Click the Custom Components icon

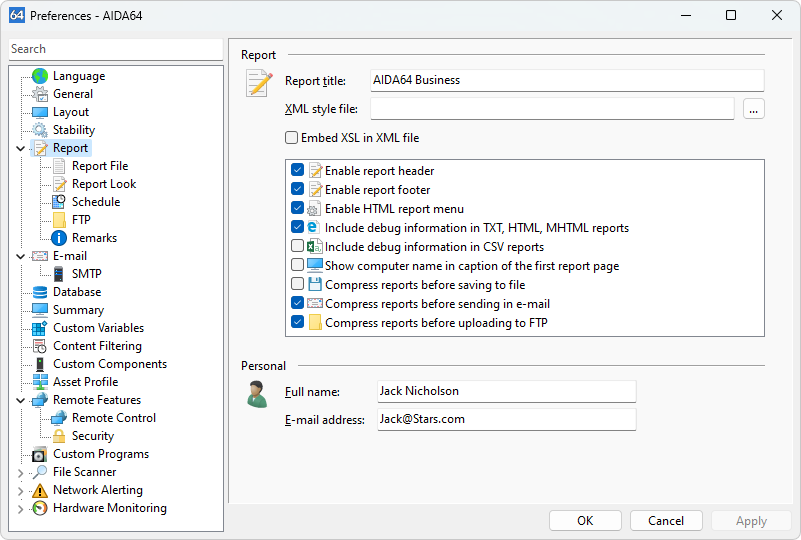tap(40, 364)
